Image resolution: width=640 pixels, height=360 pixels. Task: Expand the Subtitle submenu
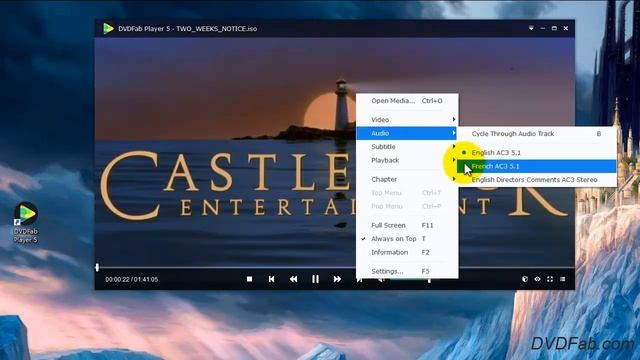pos(407,147)
